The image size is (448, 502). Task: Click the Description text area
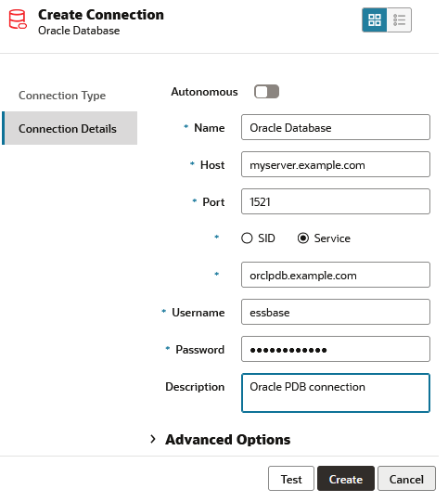[336, 393]
